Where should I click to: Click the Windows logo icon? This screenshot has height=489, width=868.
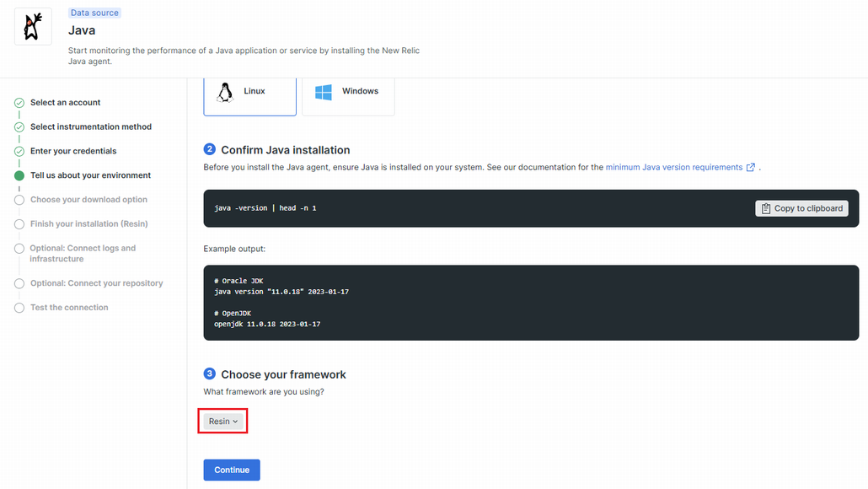click(x=324, y=92)
